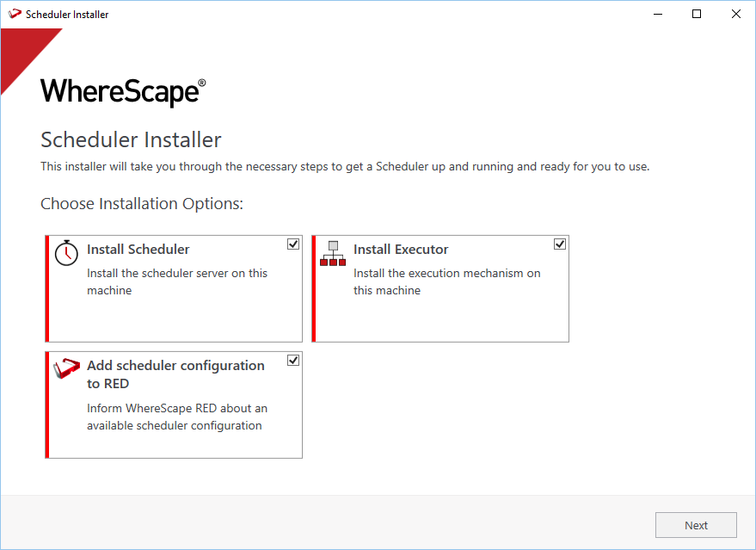Click the red hierarchy icon beside Install Executor
756x550 pixels.
332,253
